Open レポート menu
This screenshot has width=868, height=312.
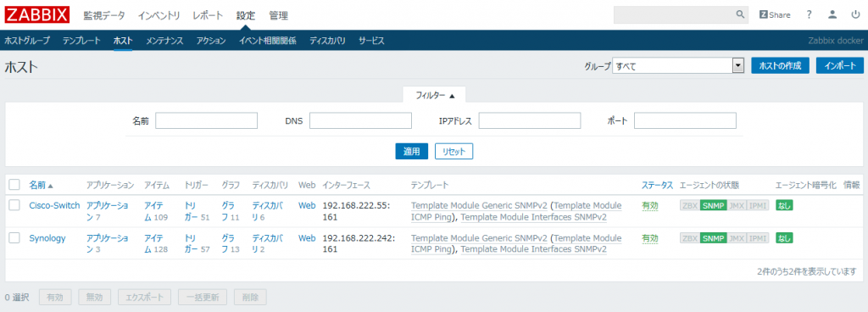pyautogui.click(x=209, y=15)
